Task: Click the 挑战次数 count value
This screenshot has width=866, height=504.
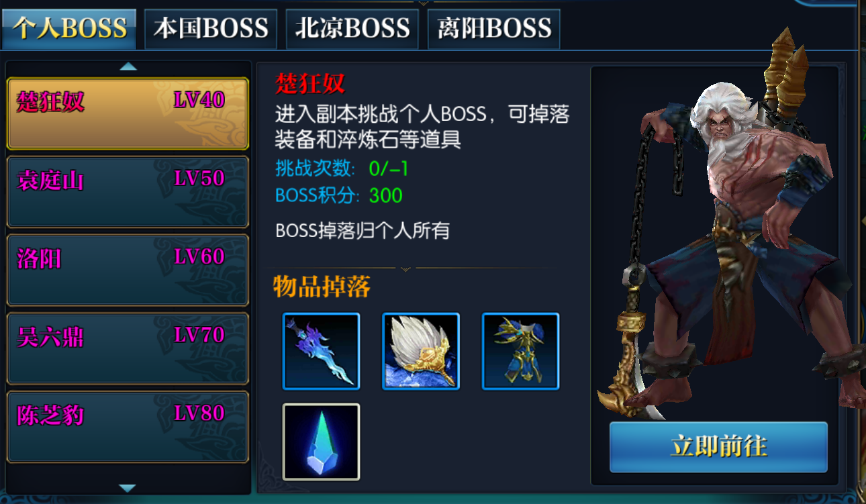Action: tap(389, 168)
